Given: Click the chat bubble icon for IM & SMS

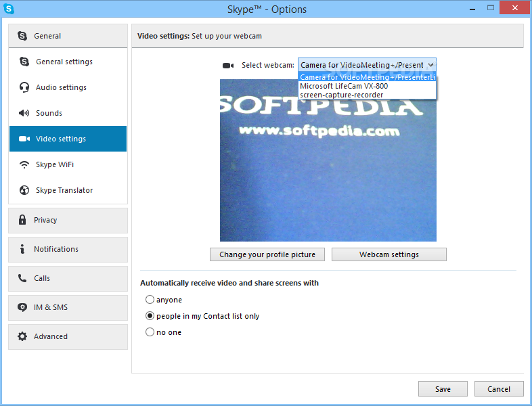Looking at the screenshot, I should click(x=22, y=307).
